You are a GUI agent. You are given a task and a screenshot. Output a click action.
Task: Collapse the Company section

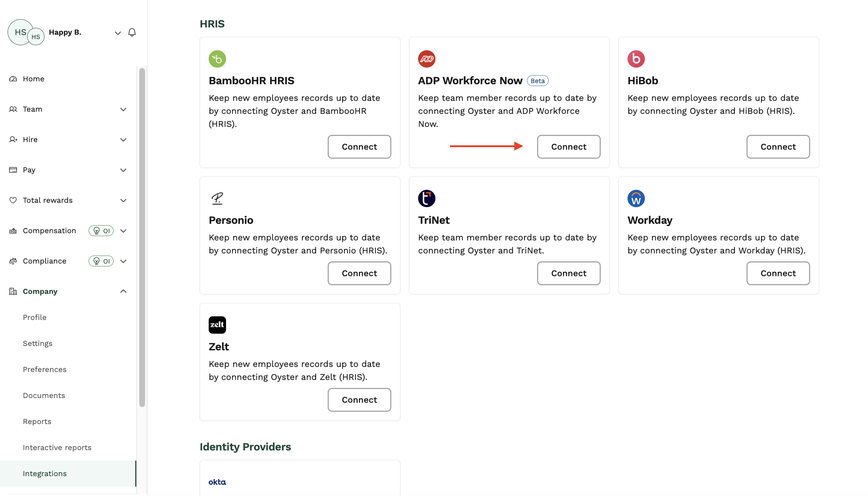(x=123, y=291)
